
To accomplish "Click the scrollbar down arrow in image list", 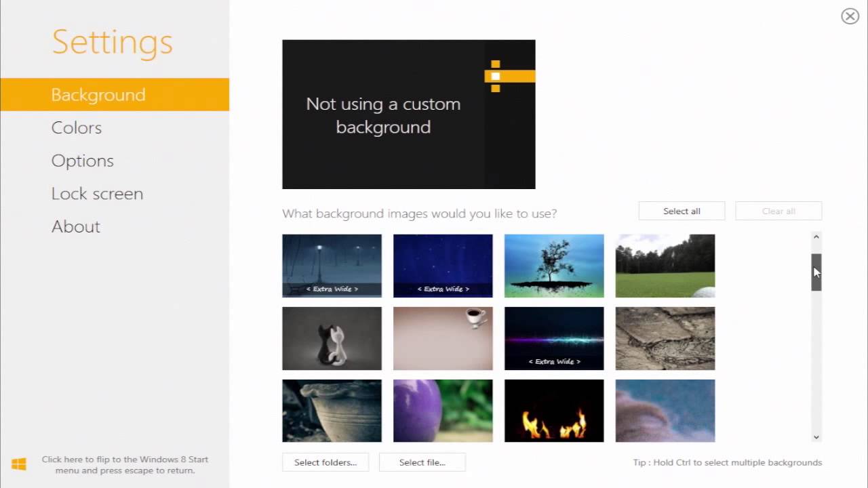I will click(816, 437).
